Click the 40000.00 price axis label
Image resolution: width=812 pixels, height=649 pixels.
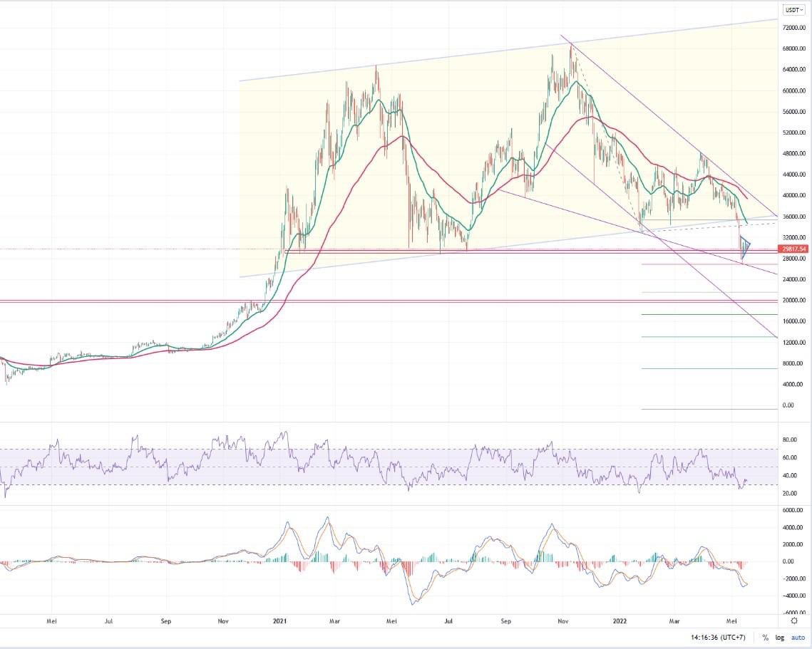point(794,196)
